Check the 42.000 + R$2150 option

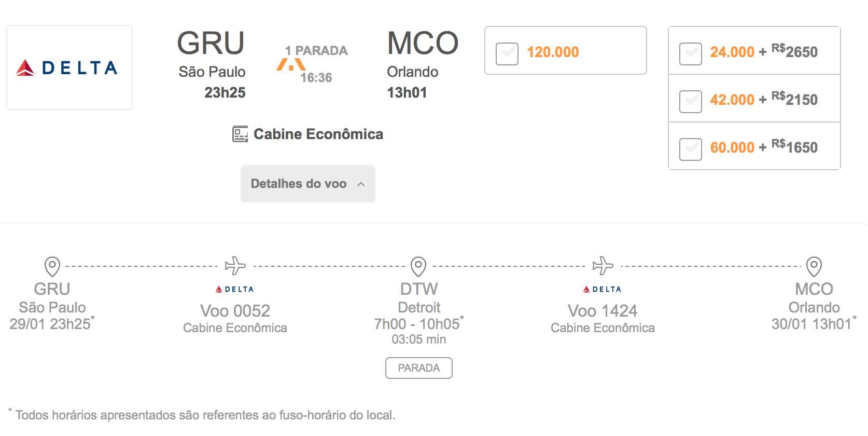pyautogui.click(x=690, y=101)
